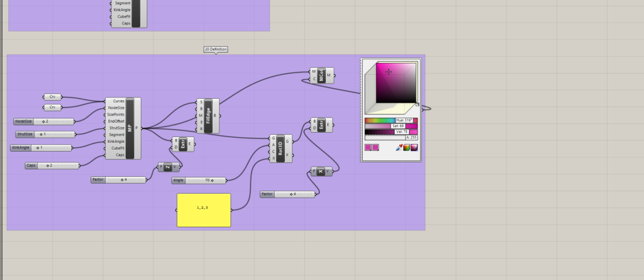The height and width of the screenshot is (280, 644).
Task: Adjust the A: 255 alpha slider bar
Action: click(391, 138)
